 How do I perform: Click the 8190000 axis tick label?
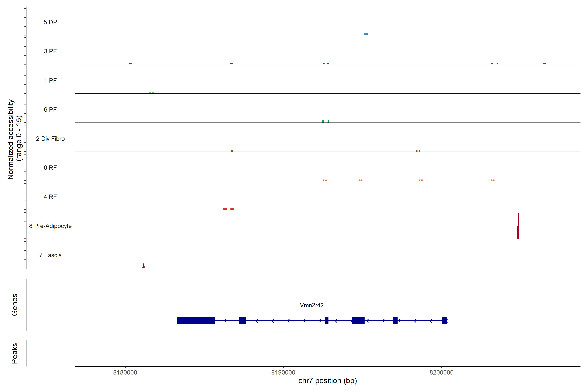click(x=283, y=373)
